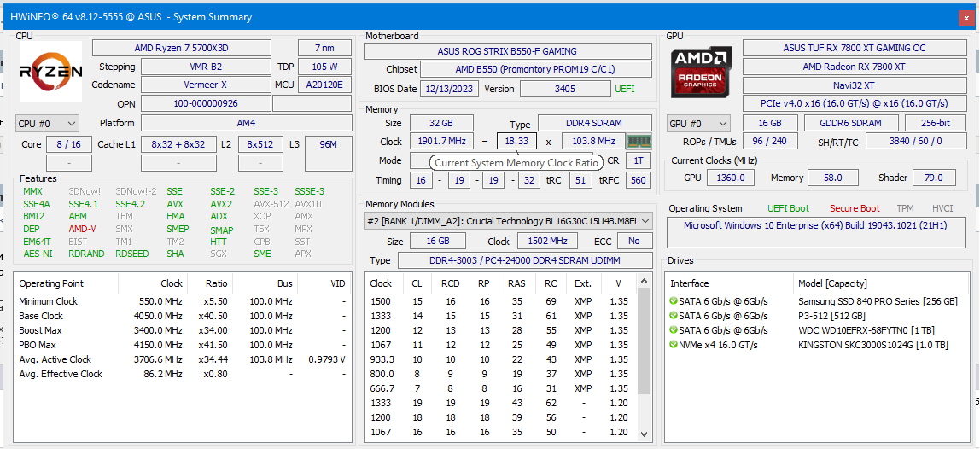Image resolution: width=980 pixels, height=449 pixels.
Task: Click the memory timings scrollbar down arrow
Action: click(643, 434)
